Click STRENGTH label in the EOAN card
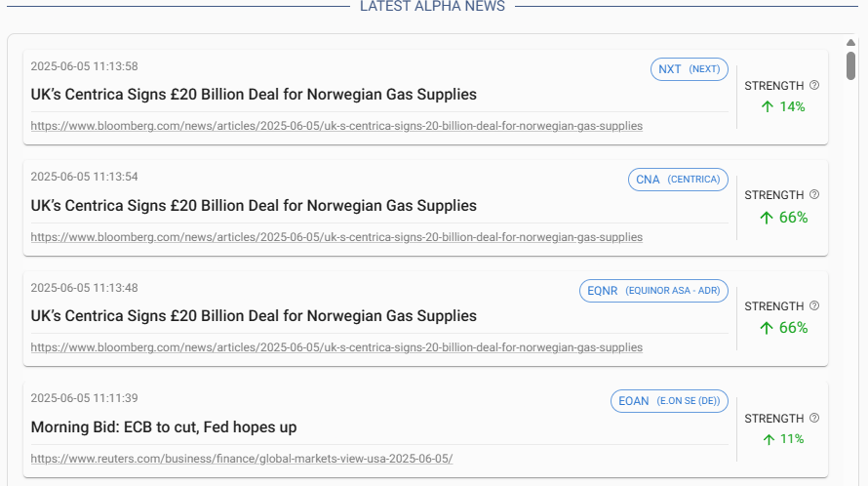The width and height of the screenshot is (868, 486). click(x=774, y=419)
